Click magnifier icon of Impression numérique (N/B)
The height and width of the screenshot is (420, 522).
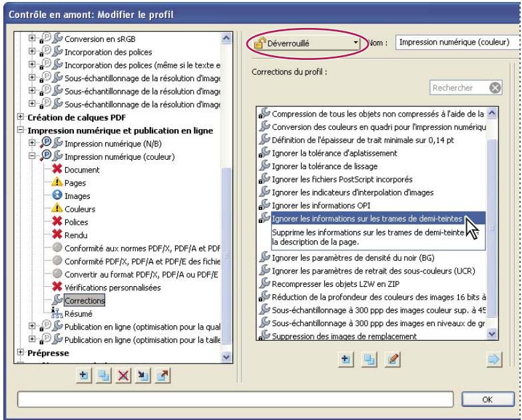(45, 143)
